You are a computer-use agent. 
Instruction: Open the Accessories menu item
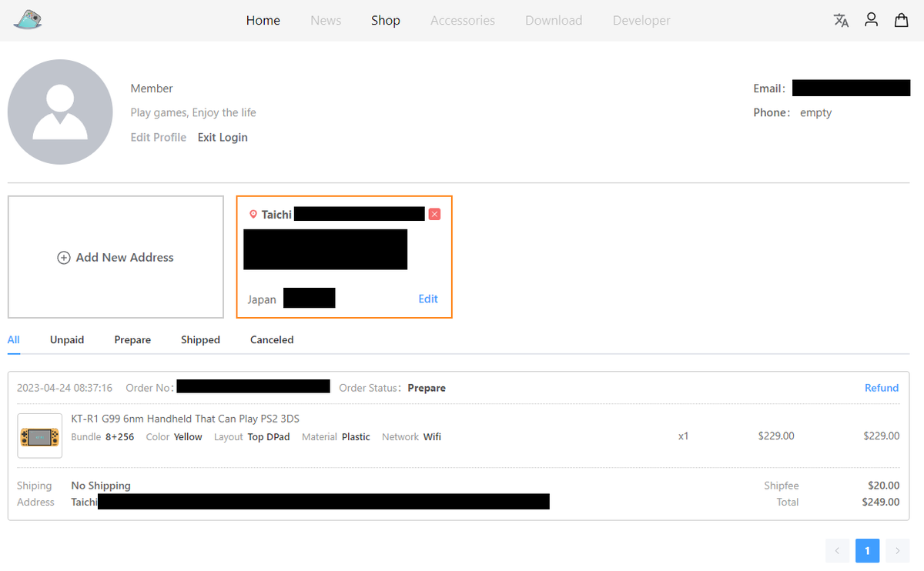(463, 21)
